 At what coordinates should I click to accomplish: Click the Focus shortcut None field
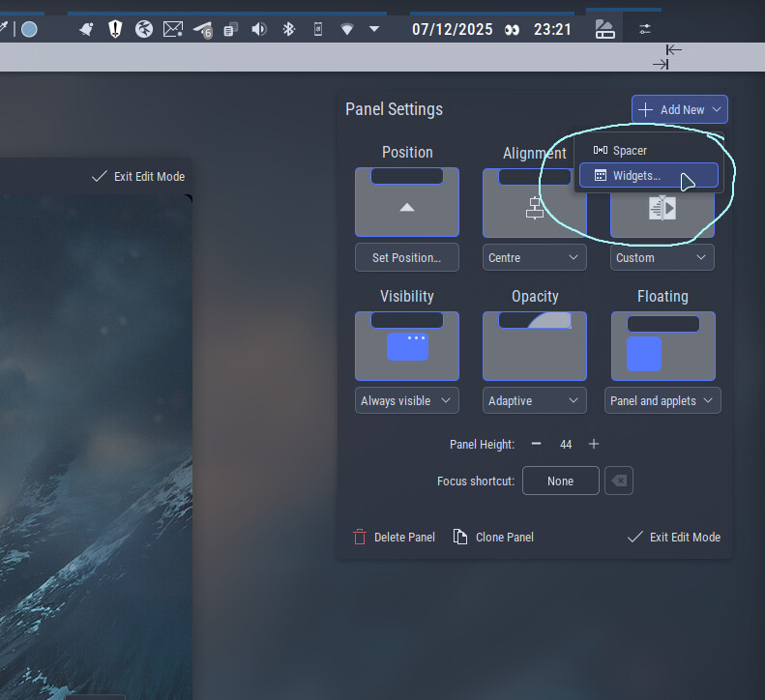pyautogui.click(x=560, y=481)
